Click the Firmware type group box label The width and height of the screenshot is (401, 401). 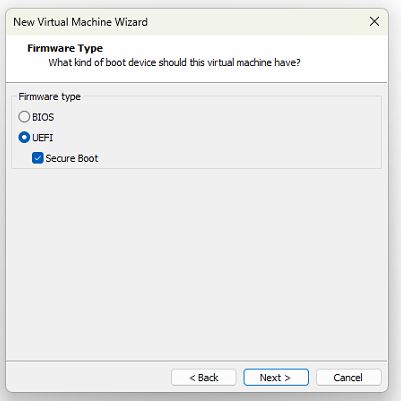tap(49, 97)
